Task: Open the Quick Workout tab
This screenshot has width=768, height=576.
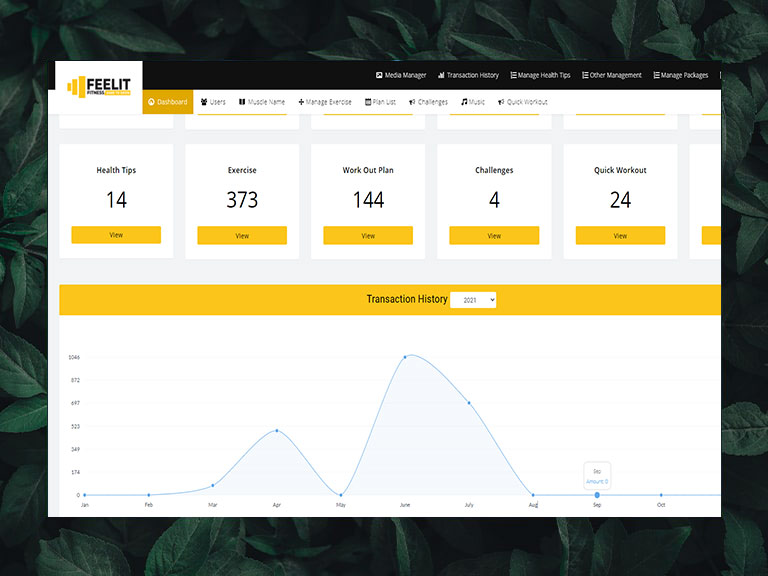Action: [x=522, y=102]
